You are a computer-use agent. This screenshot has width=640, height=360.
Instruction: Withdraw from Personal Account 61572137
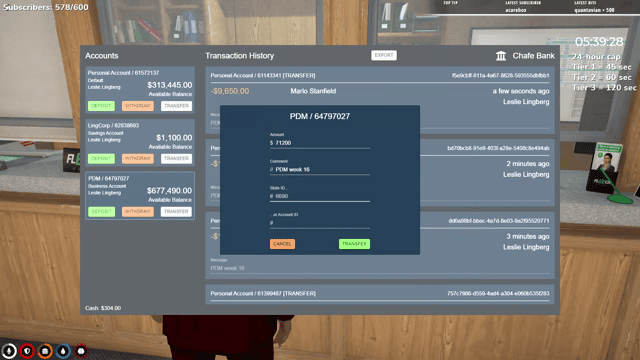coord(138,106)
